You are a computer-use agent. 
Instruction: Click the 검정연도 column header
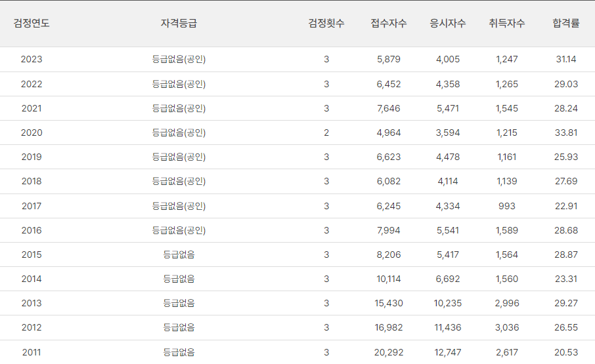pyautogui.click(x=32, y=24)
